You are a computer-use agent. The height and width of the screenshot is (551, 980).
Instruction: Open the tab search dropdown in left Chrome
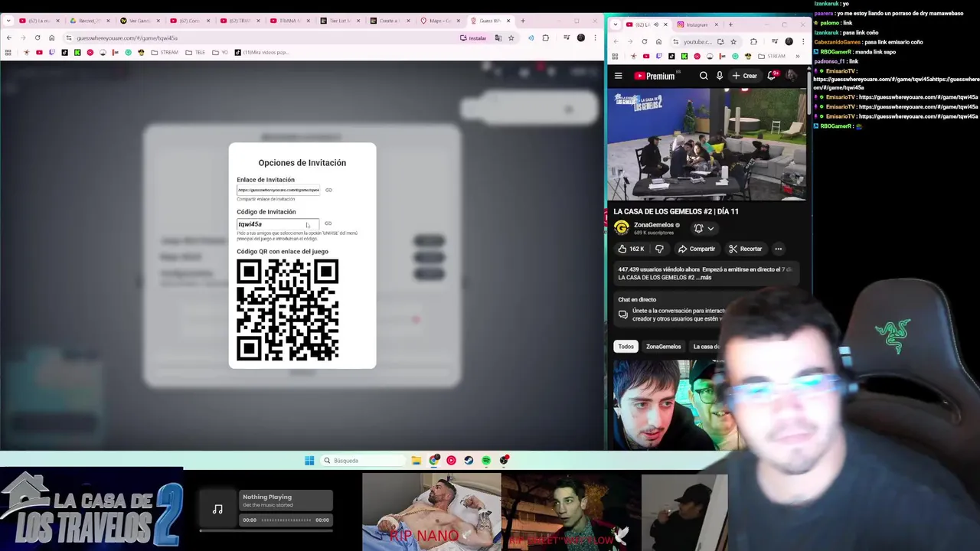tap(8, 21)
